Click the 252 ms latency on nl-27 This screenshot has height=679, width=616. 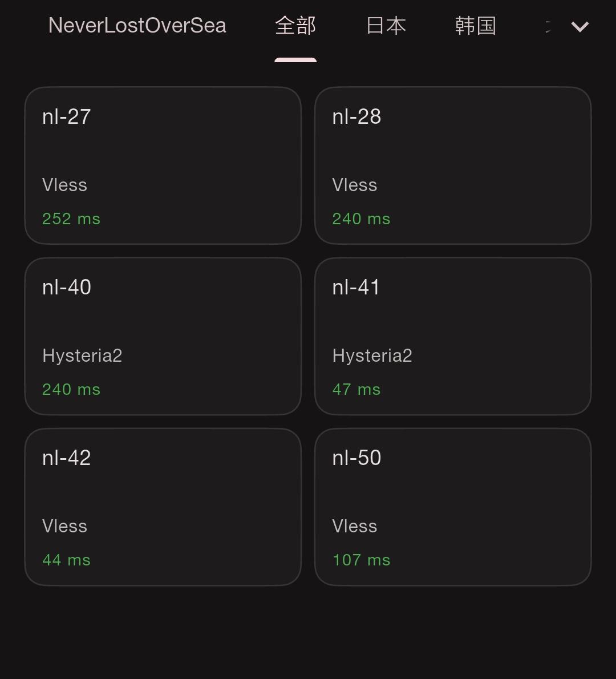[71, 219]
